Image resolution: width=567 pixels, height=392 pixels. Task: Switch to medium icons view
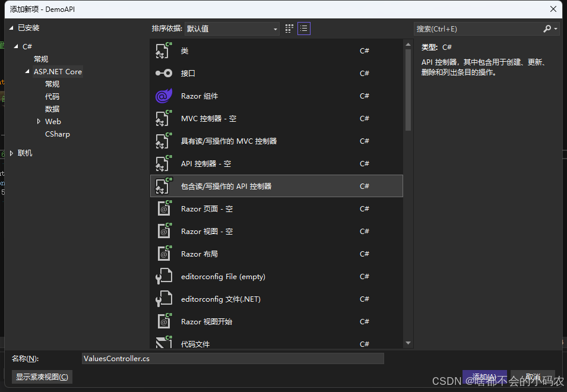[289, 28]
